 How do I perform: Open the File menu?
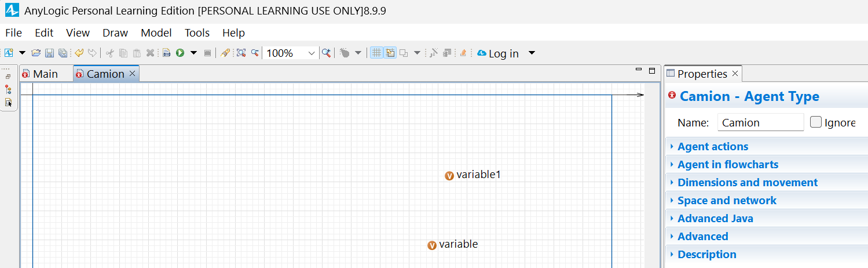coord(13,32)
